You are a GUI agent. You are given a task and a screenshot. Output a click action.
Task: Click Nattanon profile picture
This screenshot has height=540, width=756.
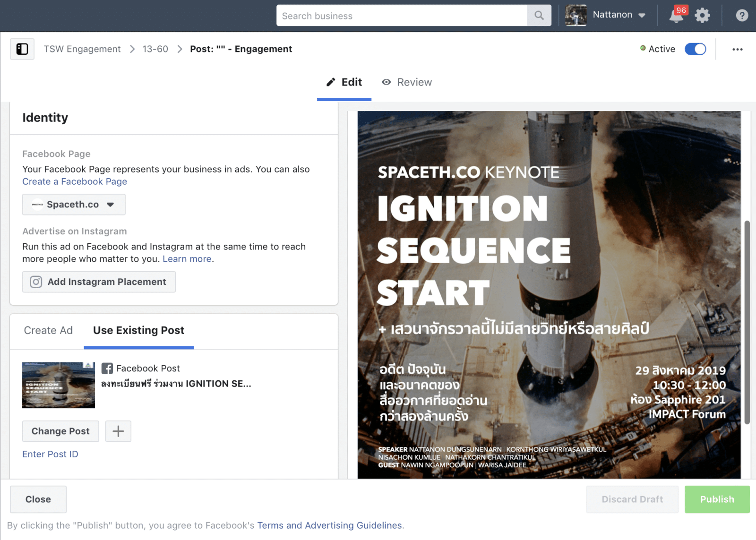(x=576, y=15)
